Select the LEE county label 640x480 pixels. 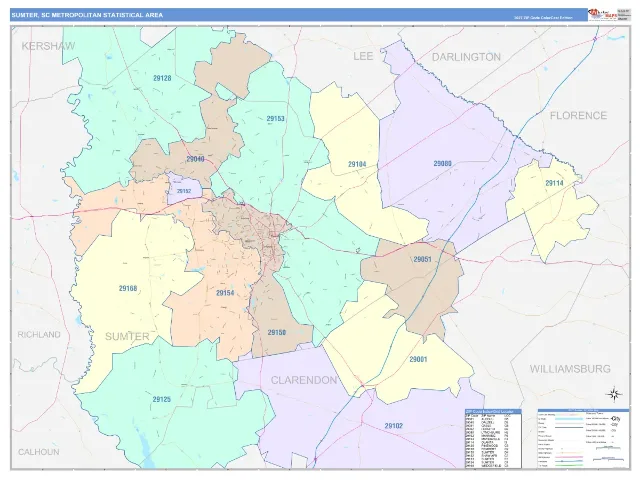click(363, 56)
